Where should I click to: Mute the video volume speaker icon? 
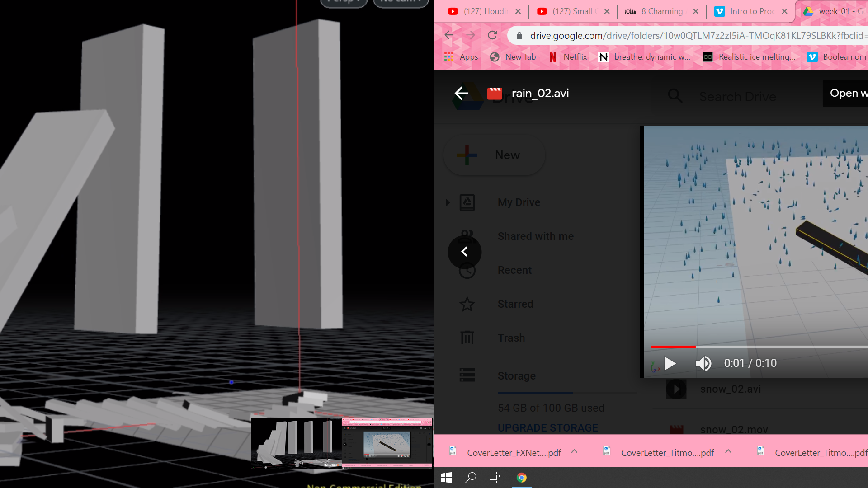click(703, 363)
